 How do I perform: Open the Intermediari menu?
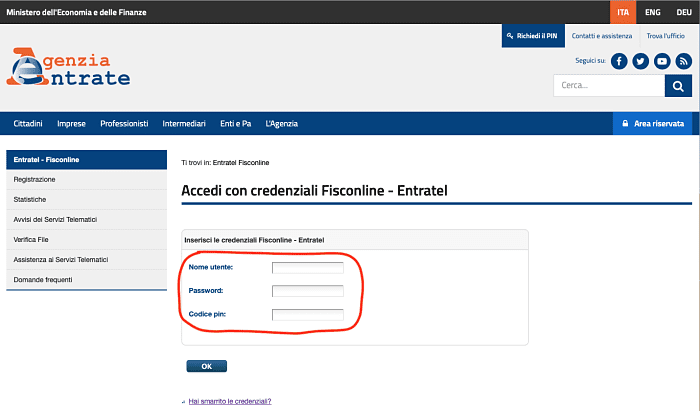[184, 124]
